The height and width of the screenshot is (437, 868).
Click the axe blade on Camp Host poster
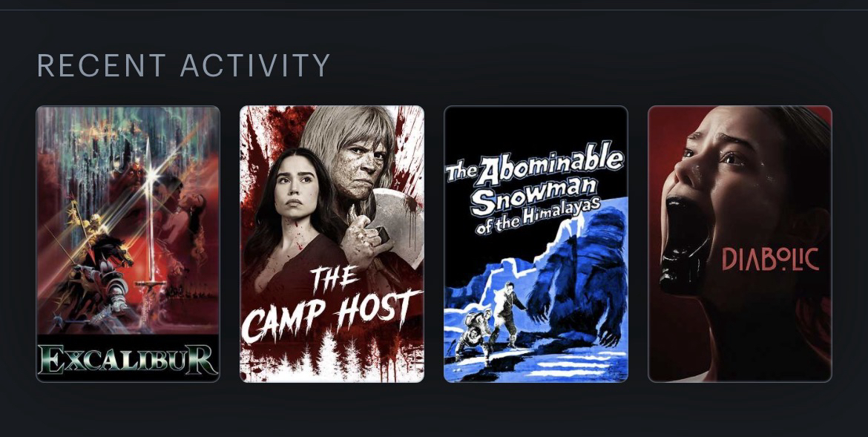[x=398, y=222]
